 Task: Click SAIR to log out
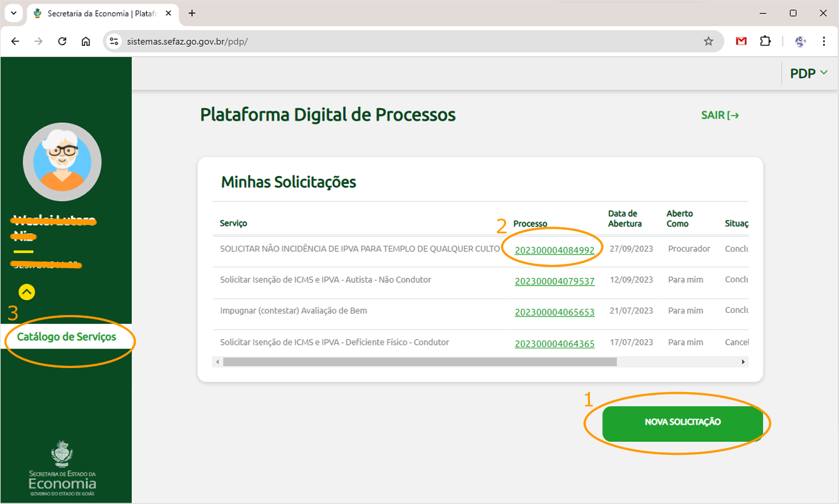coord(720,115)
